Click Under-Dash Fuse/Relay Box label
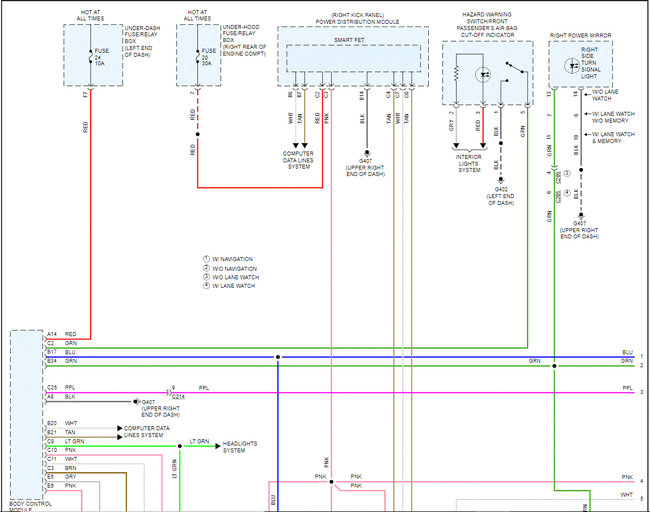The width and height of the screenshot is (650, 512). 142,41
